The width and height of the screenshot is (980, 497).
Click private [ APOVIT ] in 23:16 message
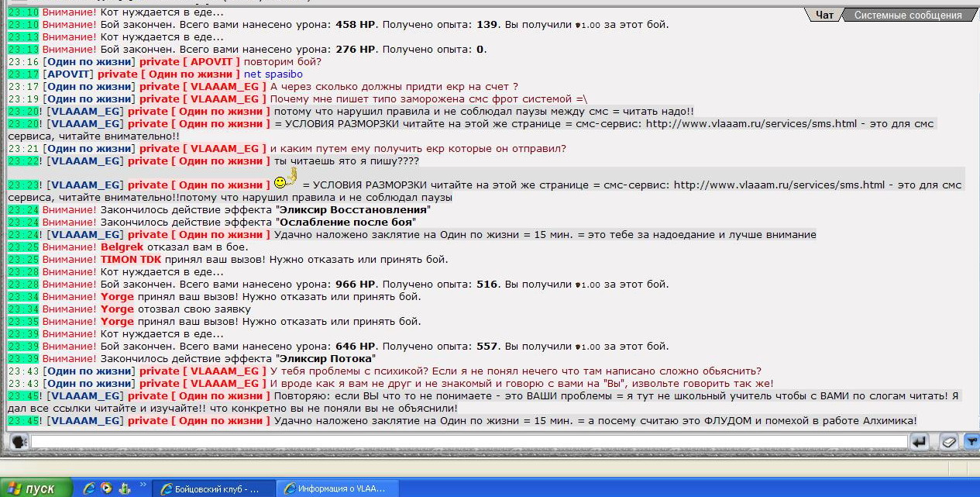click(190, 62)
